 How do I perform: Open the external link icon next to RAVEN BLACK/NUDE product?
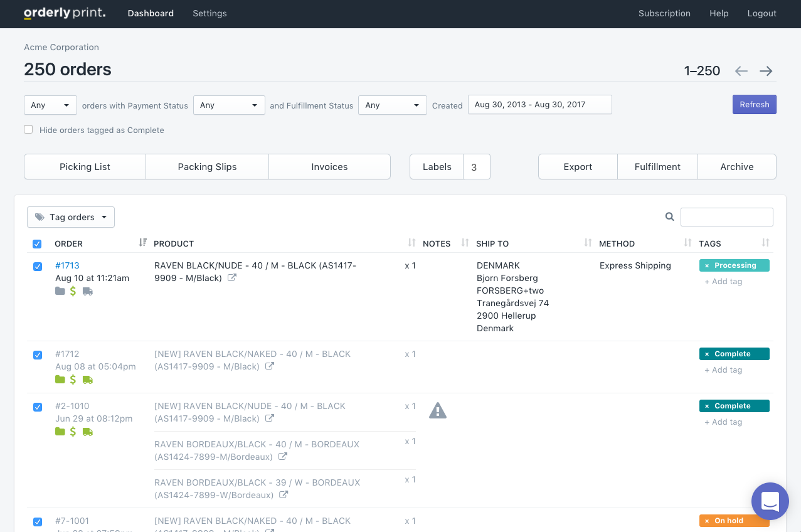click(x=232, y=277)
